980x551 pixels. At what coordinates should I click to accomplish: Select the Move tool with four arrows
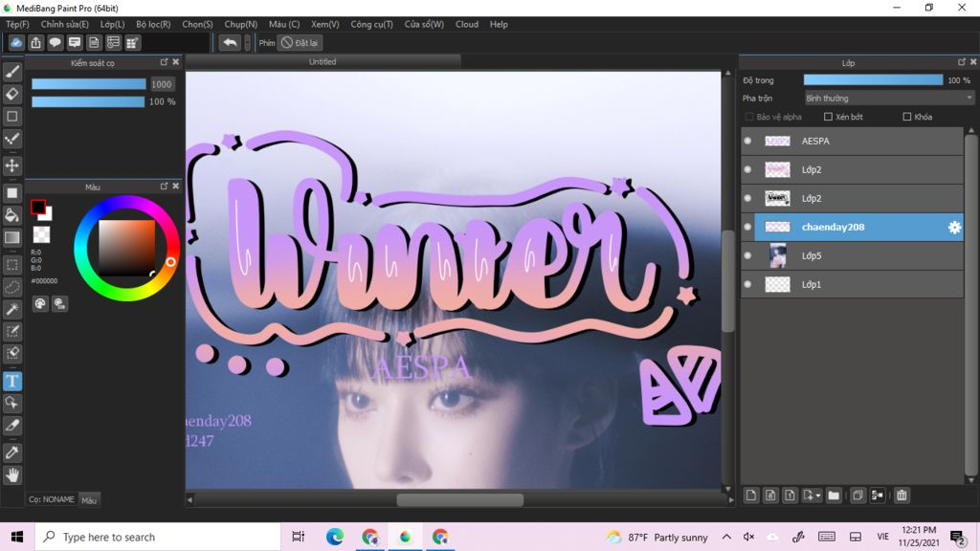[x=11, y=165]
